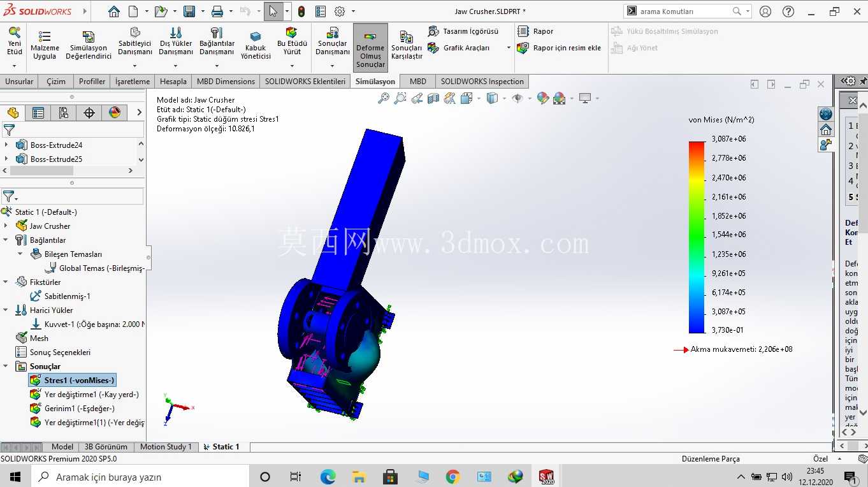Image resolution: width=868 pixels, height=487 pixels.
Task: Select Yer değiştirme1 (-Kay yerd-) result
Action: coord(84,395)
